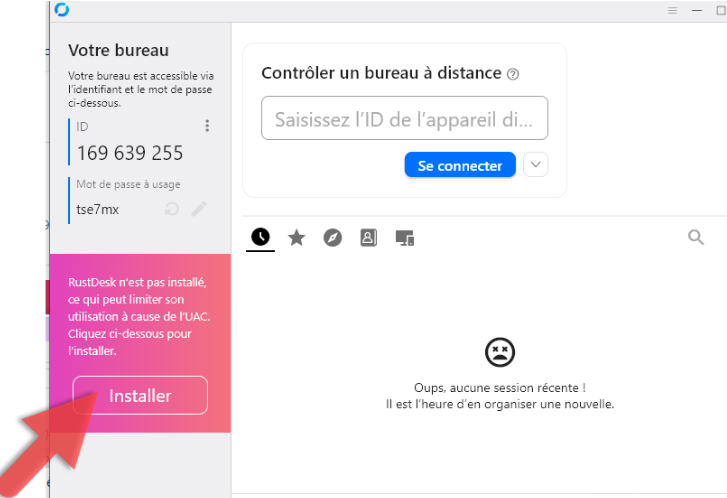Expand the chevron next to Se connecter

536,165
